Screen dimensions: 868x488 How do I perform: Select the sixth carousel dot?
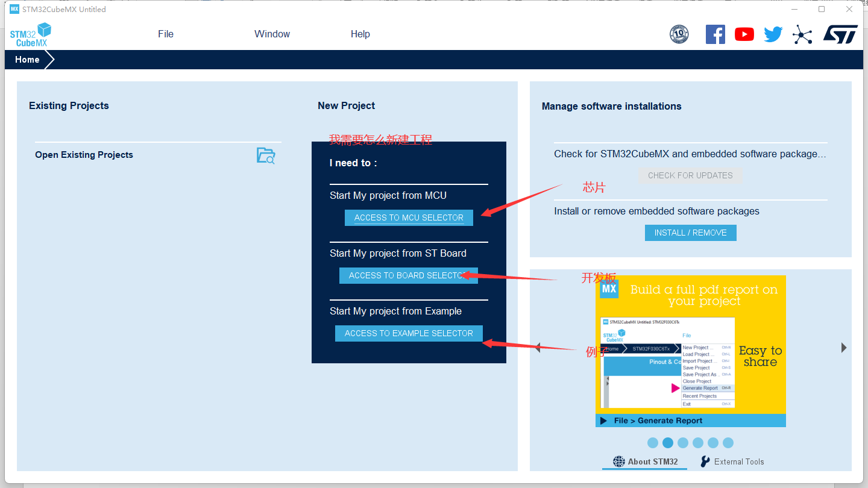click(728, 443)
